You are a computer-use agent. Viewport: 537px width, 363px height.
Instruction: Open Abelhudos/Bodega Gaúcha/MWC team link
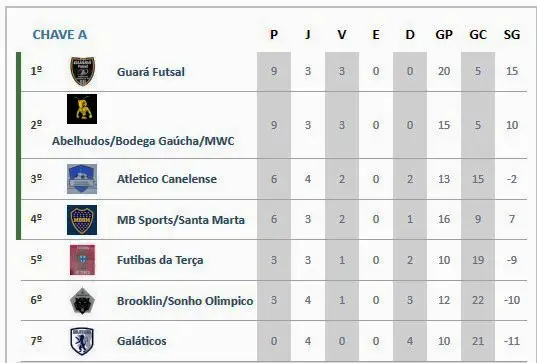pyautogui.click(x=143, y=141)
